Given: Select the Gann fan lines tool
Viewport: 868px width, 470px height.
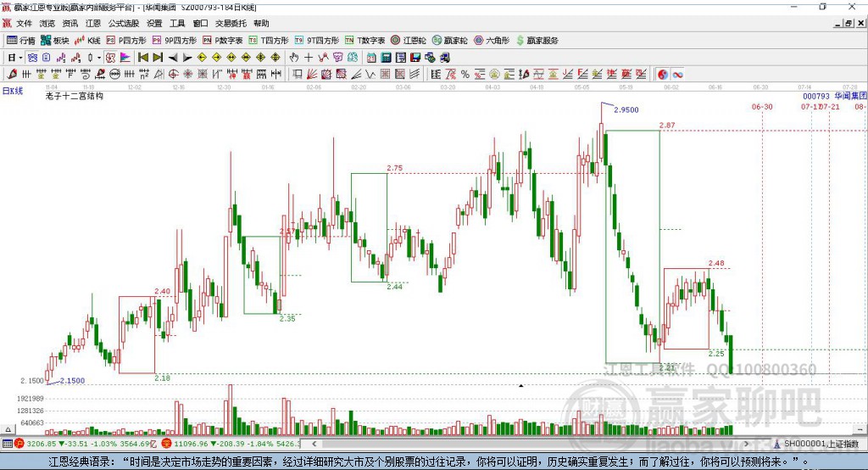Looking at the screenshot, I should [x=312, y=74].
